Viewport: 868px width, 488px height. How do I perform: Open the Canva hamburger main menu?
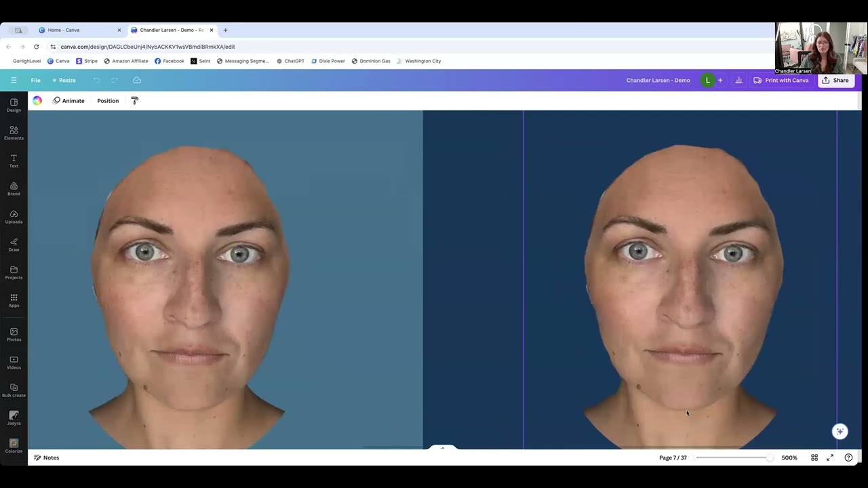14,80
